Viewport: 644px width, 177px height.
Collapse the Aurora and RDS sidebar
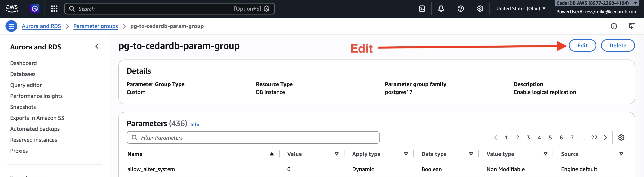tap(97, 46)
